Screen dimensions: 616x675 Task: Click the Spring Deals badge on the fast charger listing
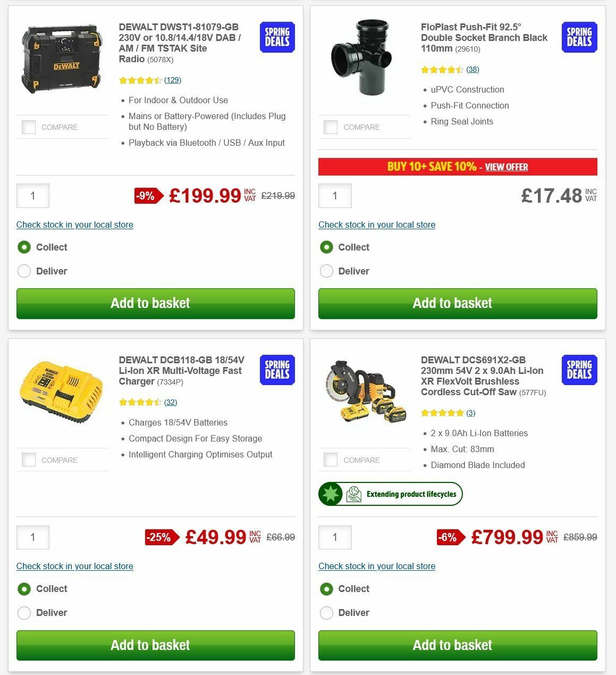pyautogui.click(x=276, y=370)
